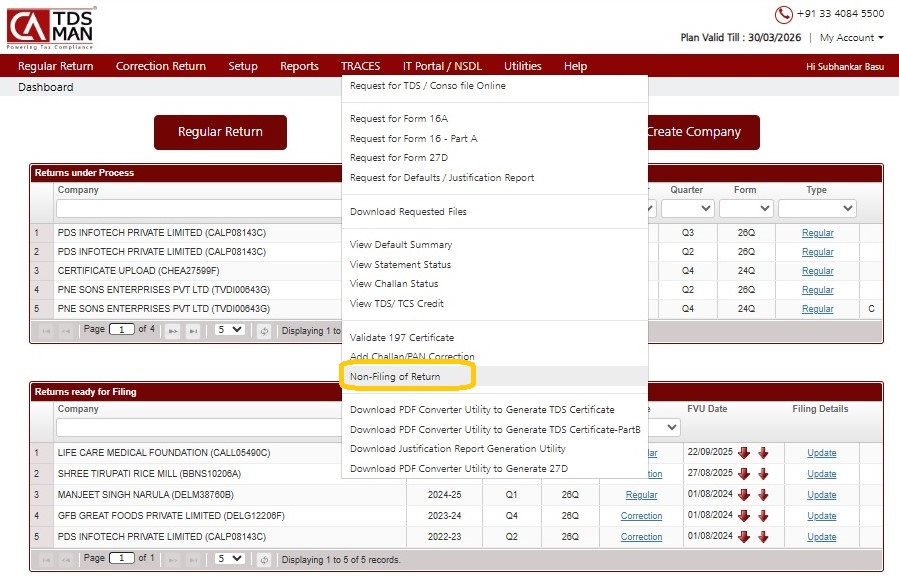Choose Request for Form 16A
899x577 pixels.
pyautogui.click(x=398, y=119)
